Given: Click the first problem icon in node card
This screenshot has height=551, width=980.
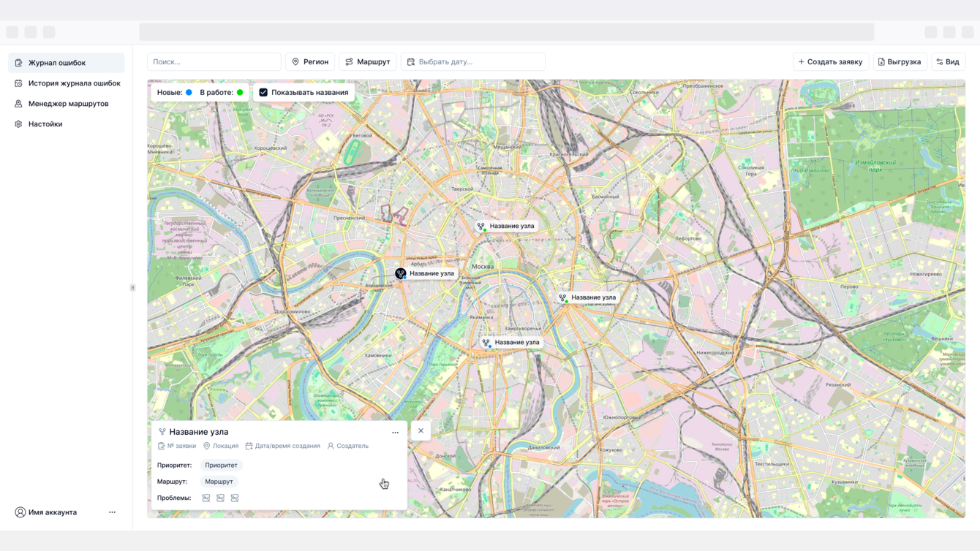Looking at the screenshot, I should point(206,498).
